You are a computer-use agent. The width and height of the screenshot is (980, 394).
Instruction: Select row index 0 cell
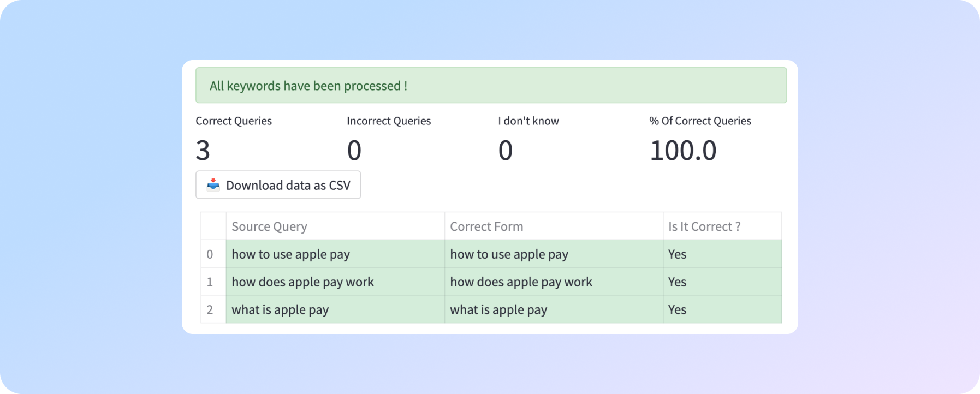click(x=210, y=254)
